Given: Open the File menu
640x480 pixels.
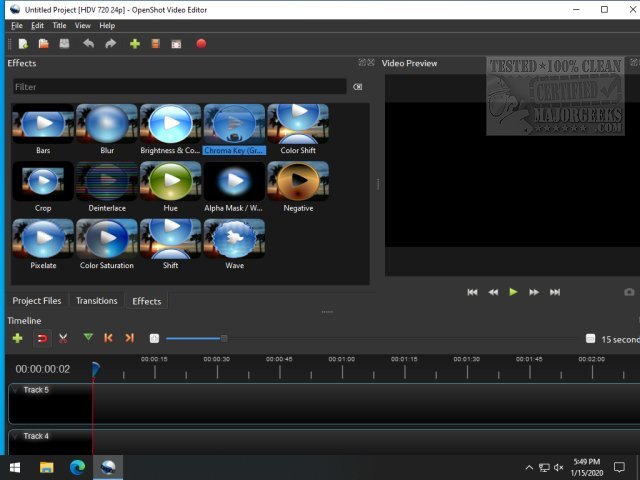Looking at the screenshot, I should (x=16, y=25).
